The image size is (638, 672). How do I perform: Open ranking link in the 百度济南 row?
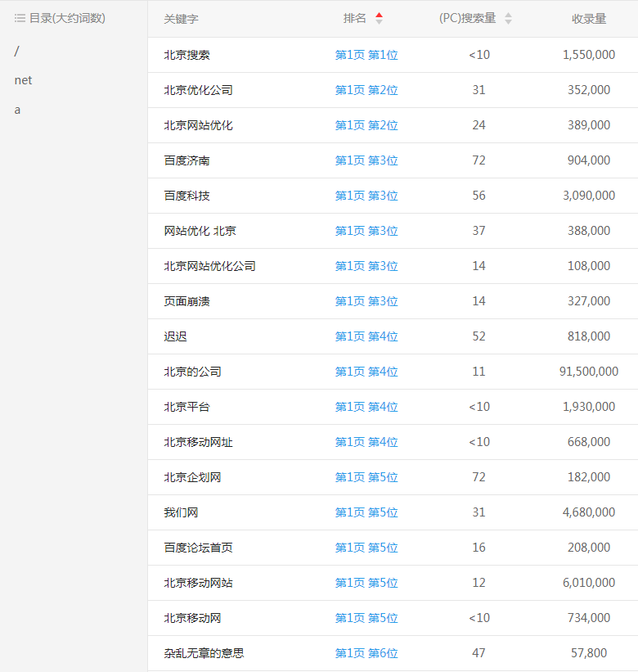(x=366, y=160)
